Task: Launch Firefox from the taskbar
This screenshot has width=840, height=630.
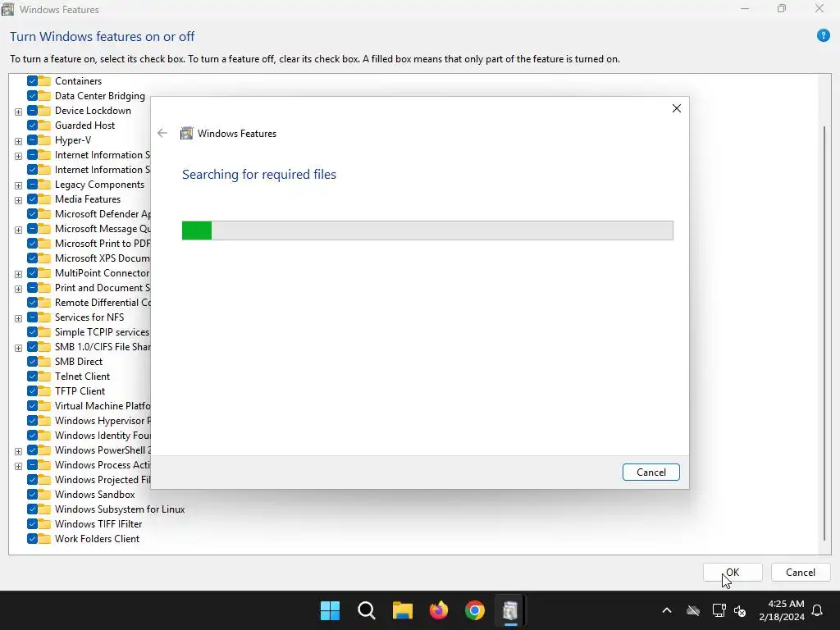Action: (439, 610)
